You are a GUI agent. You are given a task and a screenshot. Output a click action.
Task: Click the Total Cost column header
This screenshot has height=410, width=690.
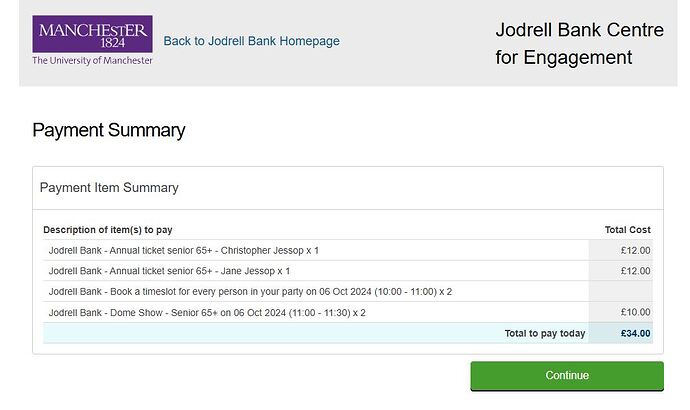[627, 230]
